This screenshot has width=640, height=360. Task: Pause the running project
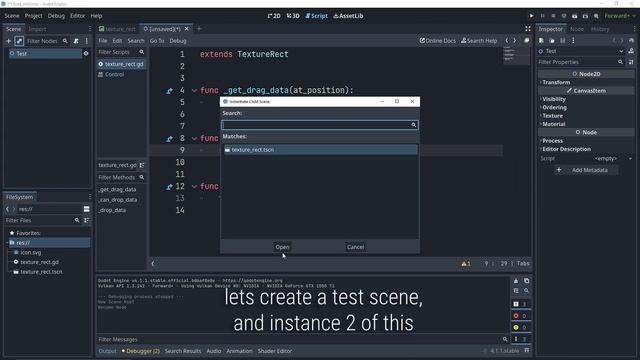click(542, 16)
